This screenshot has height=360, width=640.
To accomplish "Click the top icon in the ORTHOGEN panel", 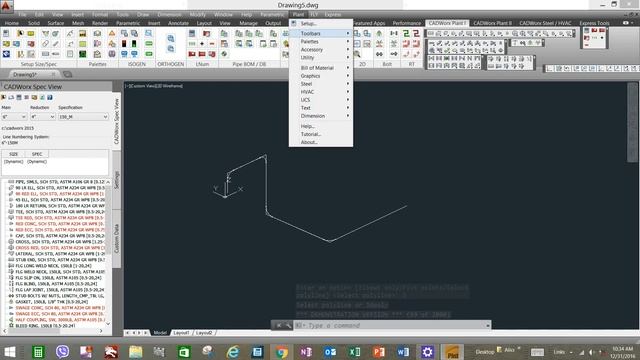I will click(x=171, y=38).
